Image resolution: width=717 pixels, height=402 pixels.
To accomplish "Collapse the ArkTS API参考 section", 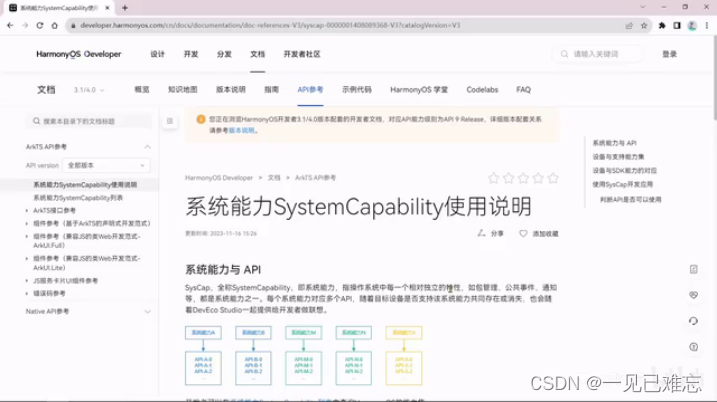I will coord(147,147).
